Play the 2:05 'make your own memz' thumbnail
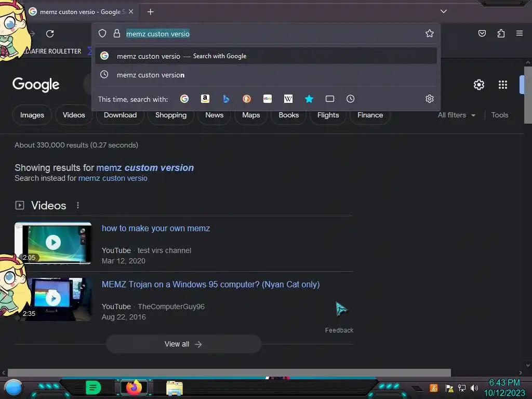The height and width of the screenshot is (399, 532). 53,243
